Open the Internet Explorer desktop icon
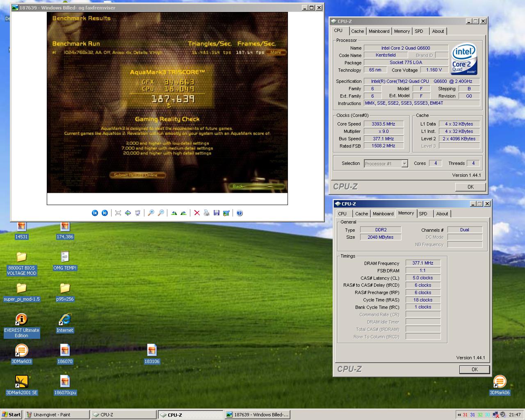 (x=65, y=323)
